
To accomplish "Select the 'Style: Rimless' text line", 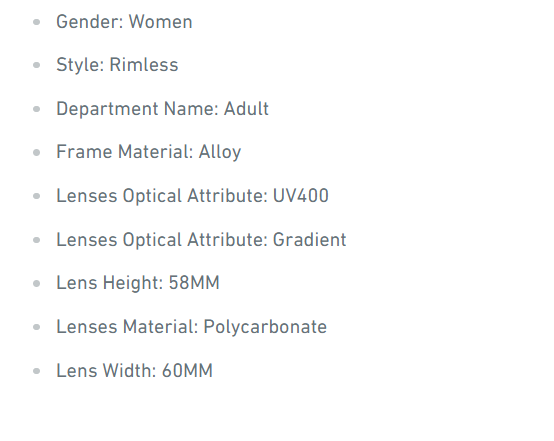I will click(x=117, y=65).
